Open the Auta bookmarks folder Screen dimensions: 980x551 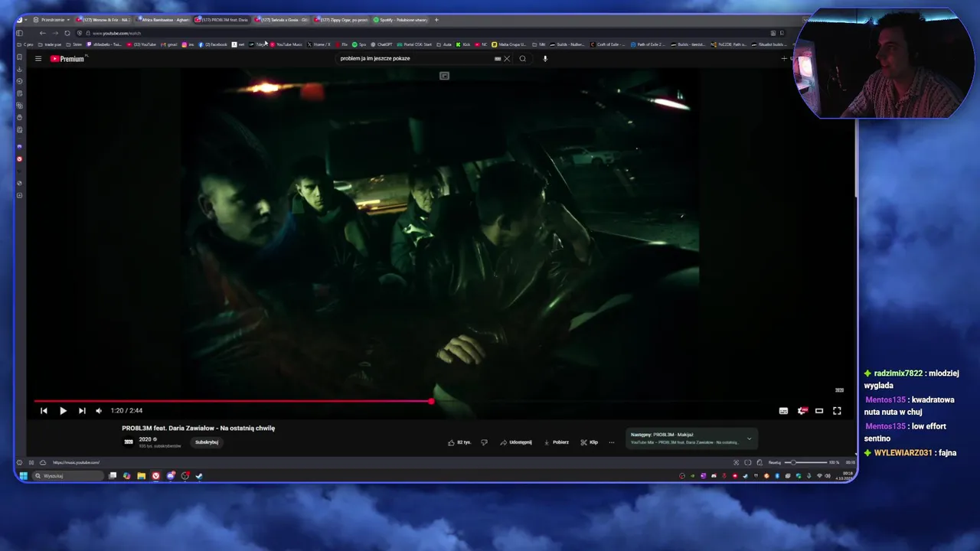tap(445, 44)
